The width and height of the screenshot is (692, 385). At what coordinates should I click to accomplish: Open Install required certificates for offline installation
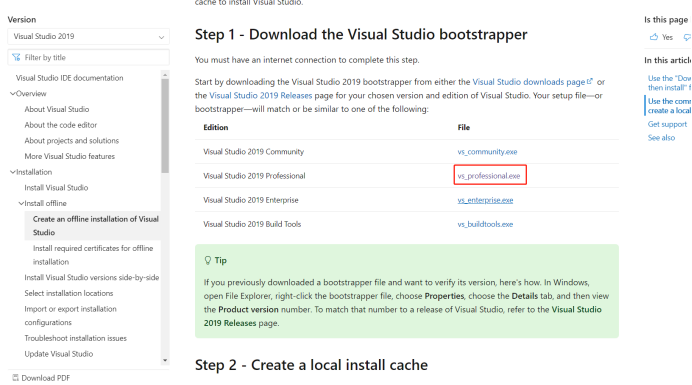[93, 255]
